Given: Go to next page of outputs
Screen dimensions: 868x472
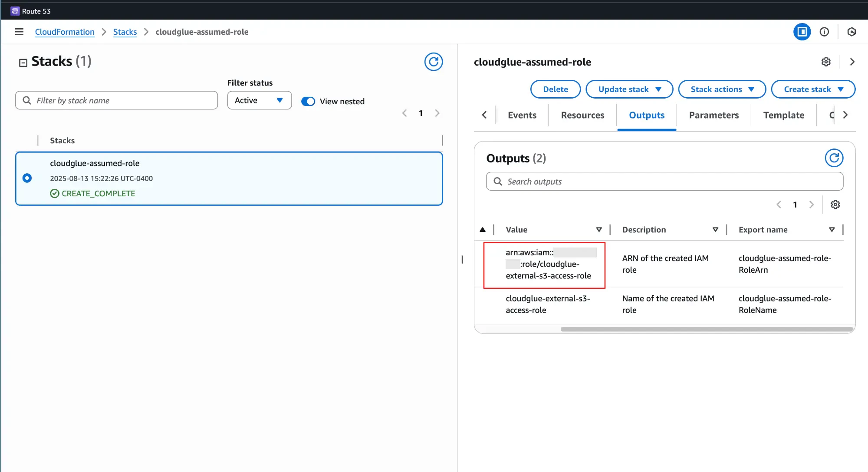Looking at the screenshot, I should point(811,205).
